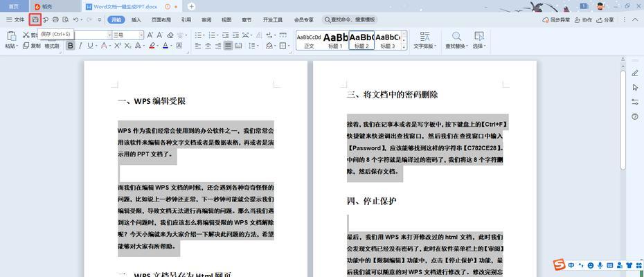The width and height of the screenshot is (644, 277).
Task: Apply subscript X₂ formatting
Action: [127, 46]
